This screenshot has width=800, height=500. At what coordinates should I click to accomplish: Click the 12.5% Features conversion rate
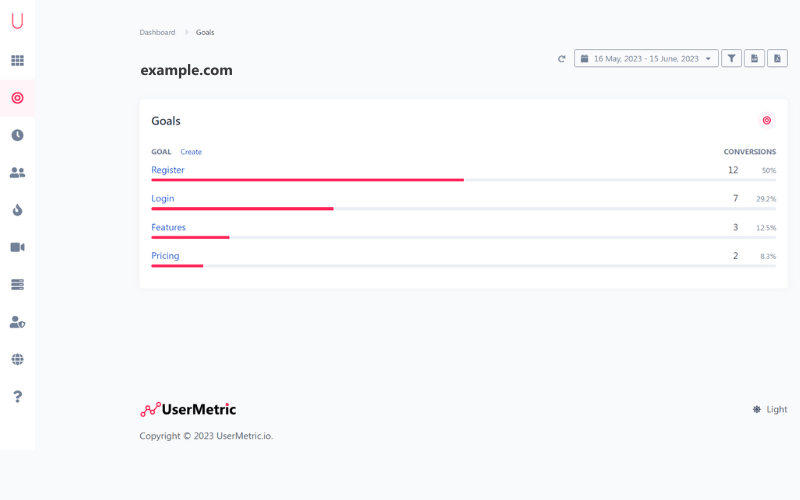[766, 228]
